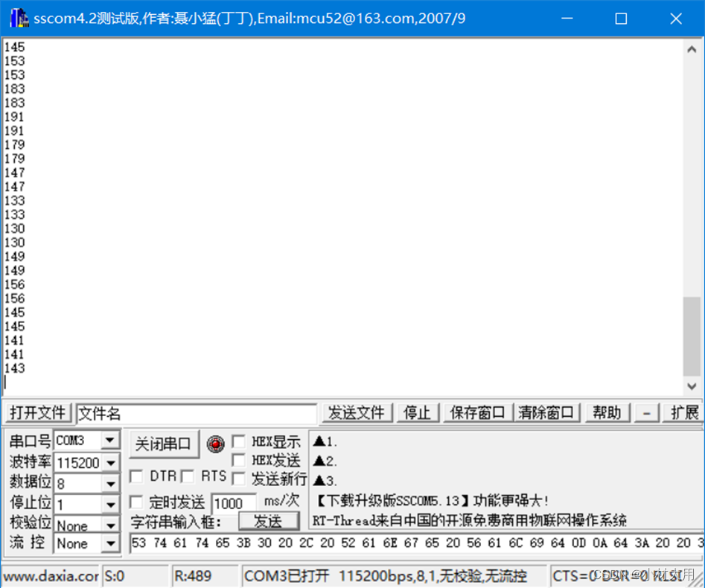Minimize the sscom window

567,19
